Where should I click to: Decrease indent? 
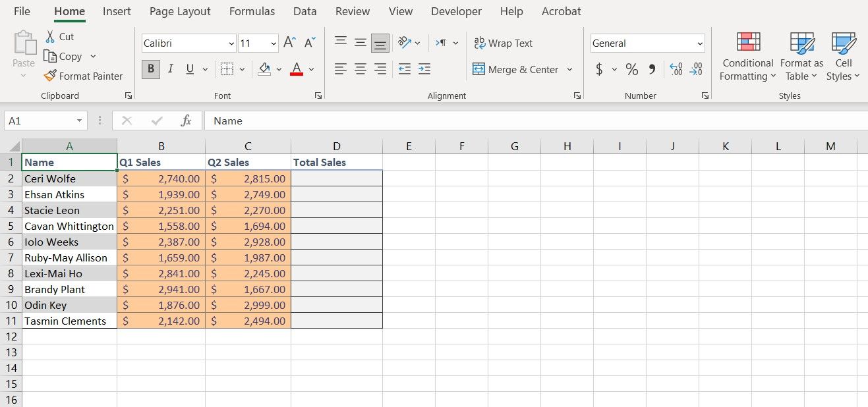click(x=405, y=68)
